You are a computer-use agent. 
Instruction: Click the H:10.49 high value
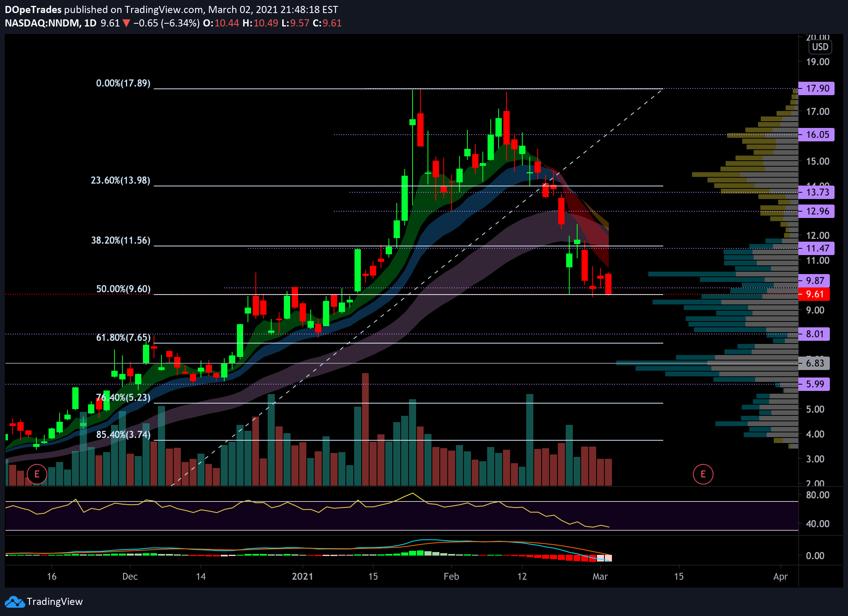[260, 23]
